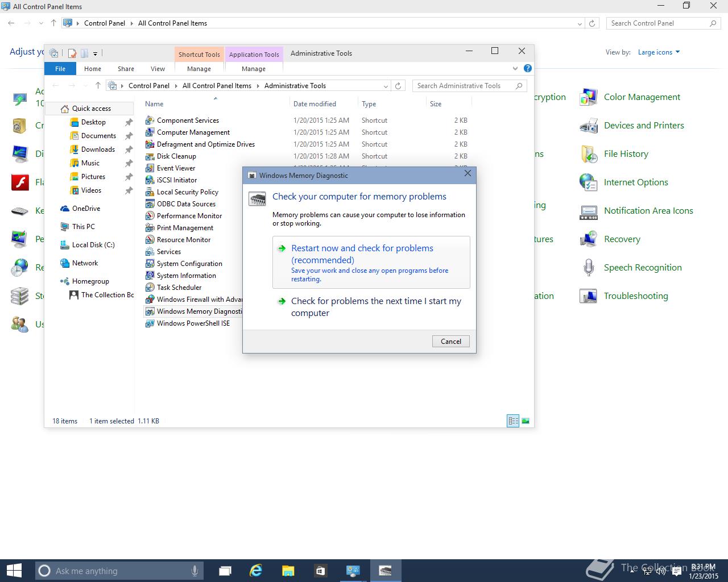Click the volume icon in system tray
The width and height of the screenshot is (728, 582).
660,572
